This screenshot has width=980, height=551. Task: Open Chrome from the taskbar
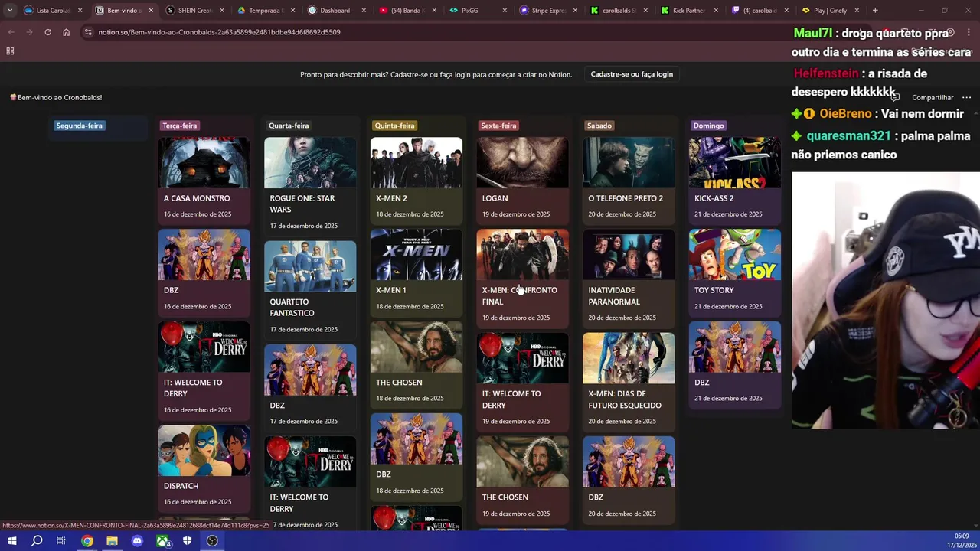(x=87, y=541)
